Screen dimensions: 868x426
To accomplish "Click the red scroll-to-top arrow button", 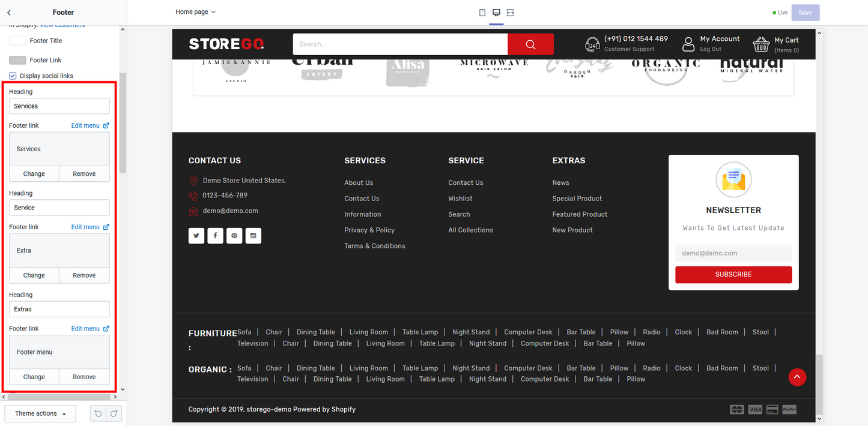I will [797, 377].
